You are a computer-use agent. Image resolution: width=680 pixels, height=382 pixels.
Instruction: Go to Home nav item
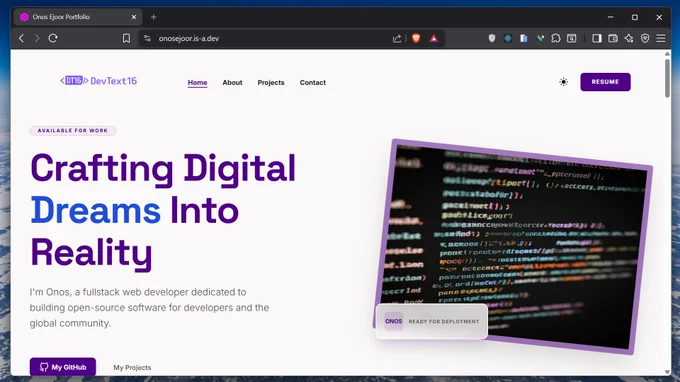point(197,82)
